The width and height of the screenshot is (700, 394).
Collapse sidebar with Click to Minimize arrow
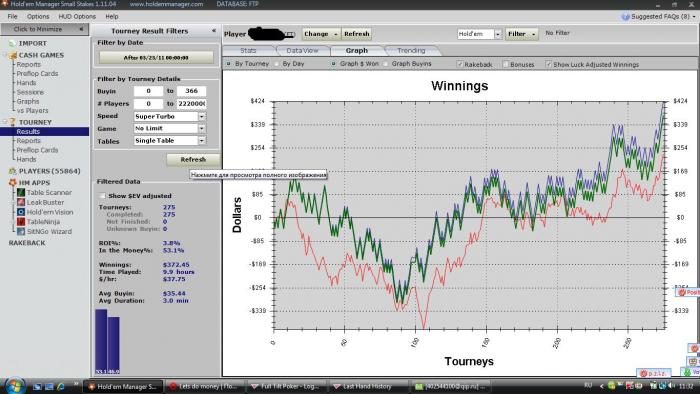[81, 29]
